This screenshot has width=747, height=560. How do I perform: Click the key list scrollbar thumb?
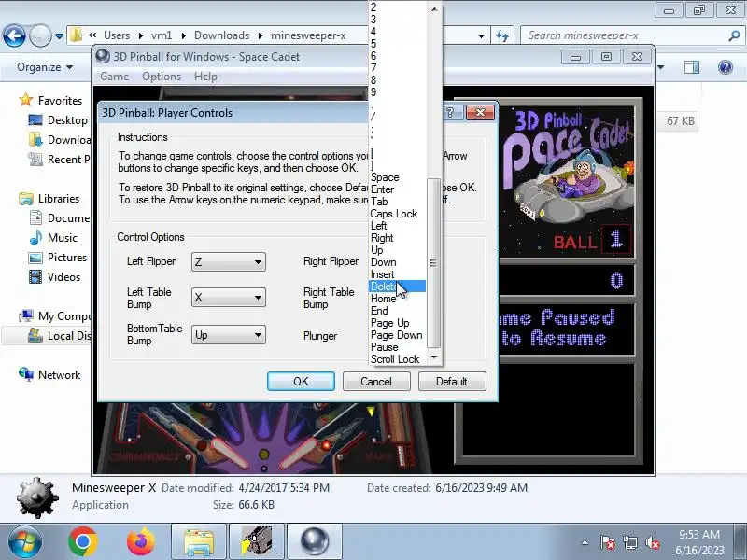[433, 263]
